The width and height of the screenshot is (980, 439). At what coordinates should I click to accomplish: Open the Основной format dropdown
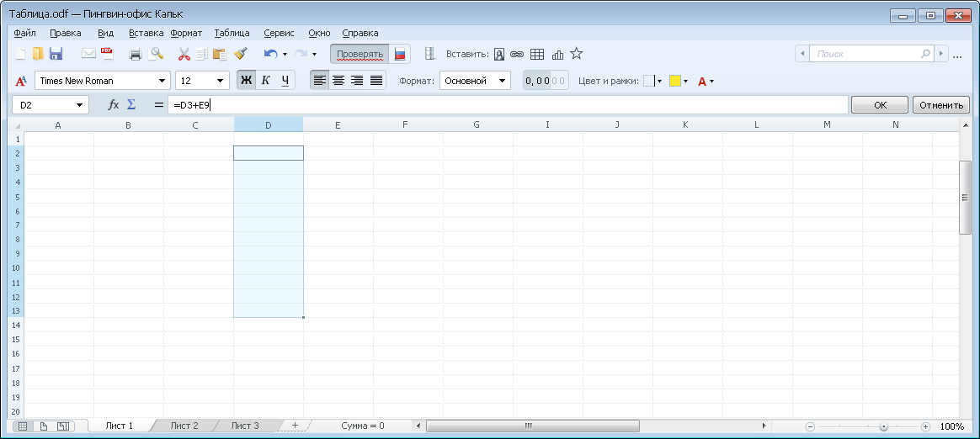click(x=475, y=81)
